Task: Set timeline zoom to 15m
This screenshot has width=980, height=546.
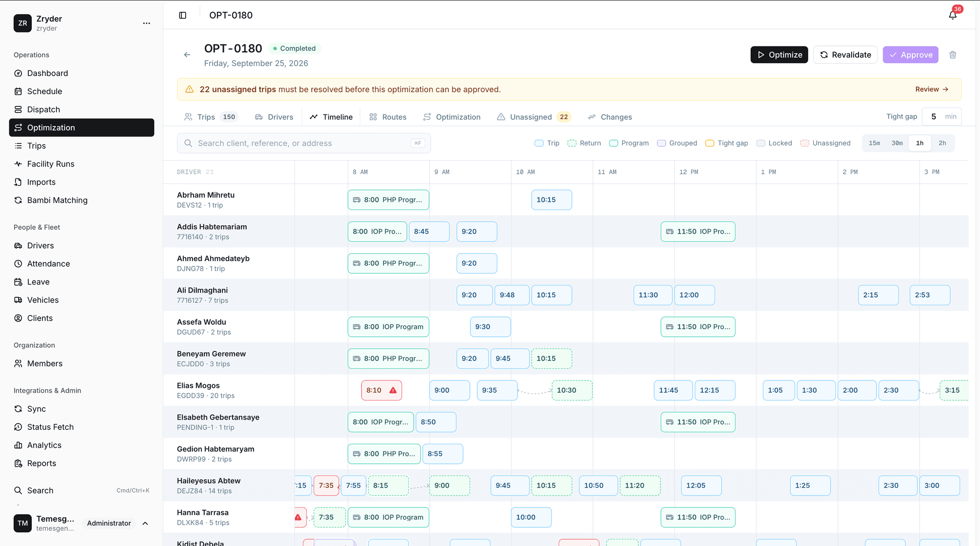Action: point(874,143)
